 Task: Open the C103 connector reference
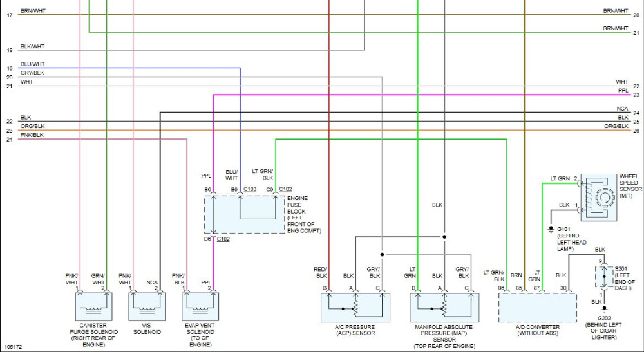250,189
